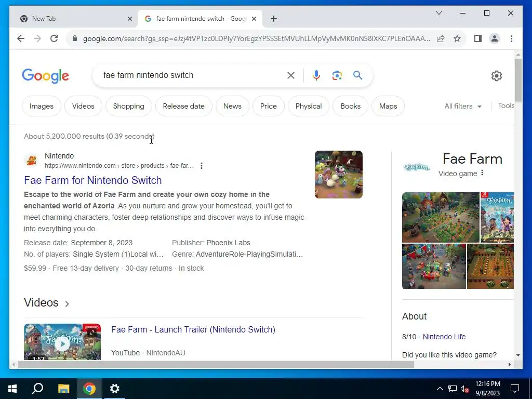Filter results by Books

tap(351, 106)
